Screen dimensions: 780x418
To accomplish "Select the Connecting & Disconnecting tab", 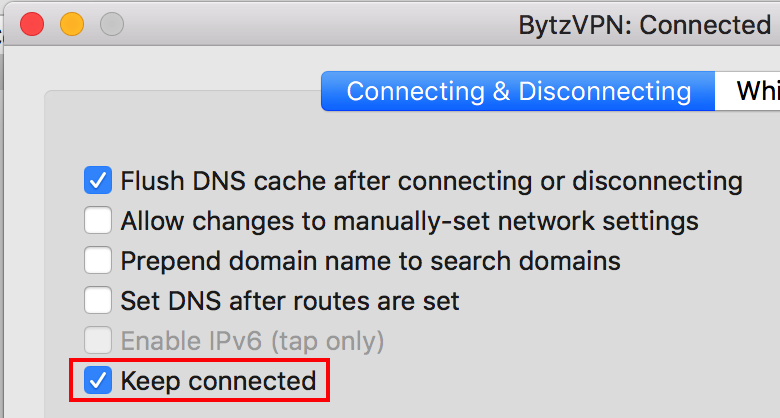I will point(518,91).
